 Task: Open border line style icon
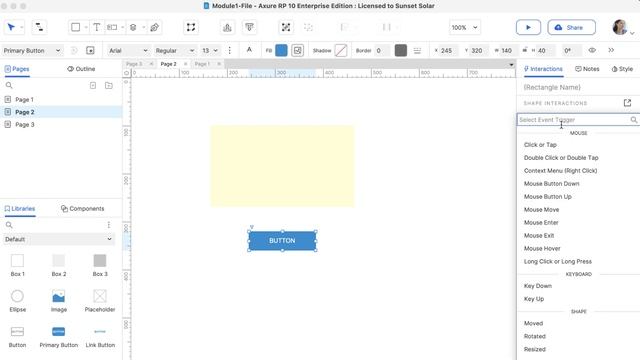(x=417, y=50)
